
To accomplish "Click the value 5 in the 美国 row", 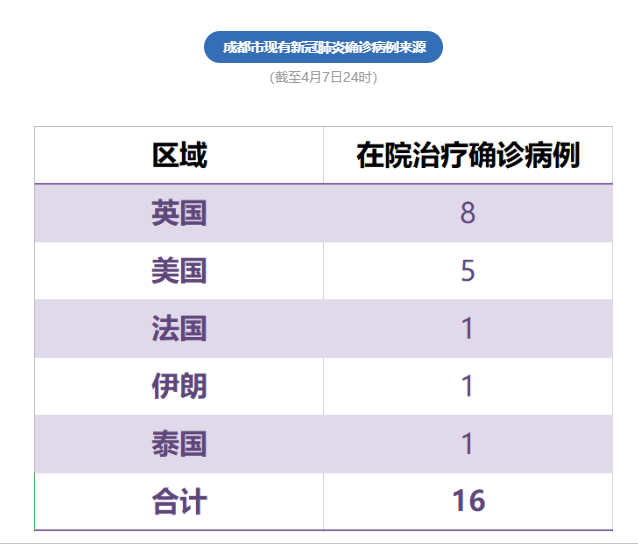I will coord(468,271).
